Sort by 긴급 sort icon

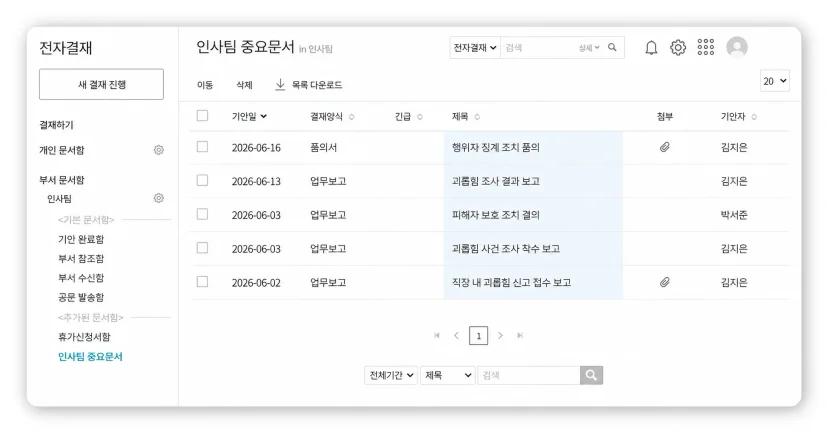[x=420, y=117]
